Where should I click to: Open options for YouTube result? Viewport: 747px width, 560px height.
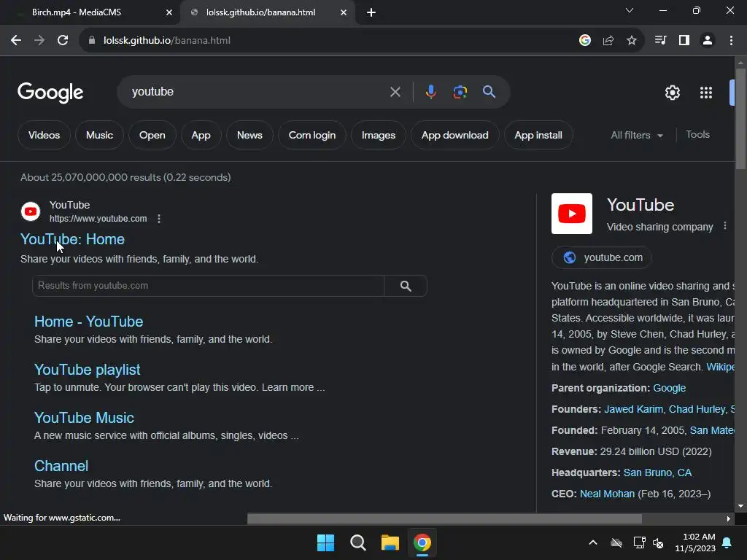click(159, 219)
